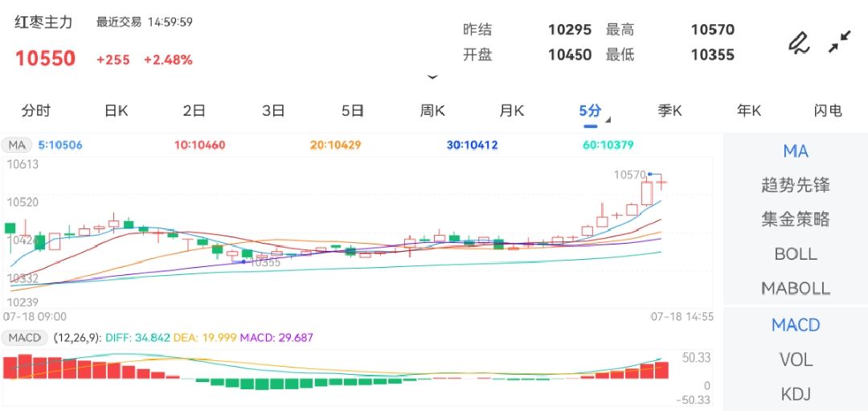The image size is (868, 411).
Task: Select the 5分 chart tab
Action: click(590, 110)
